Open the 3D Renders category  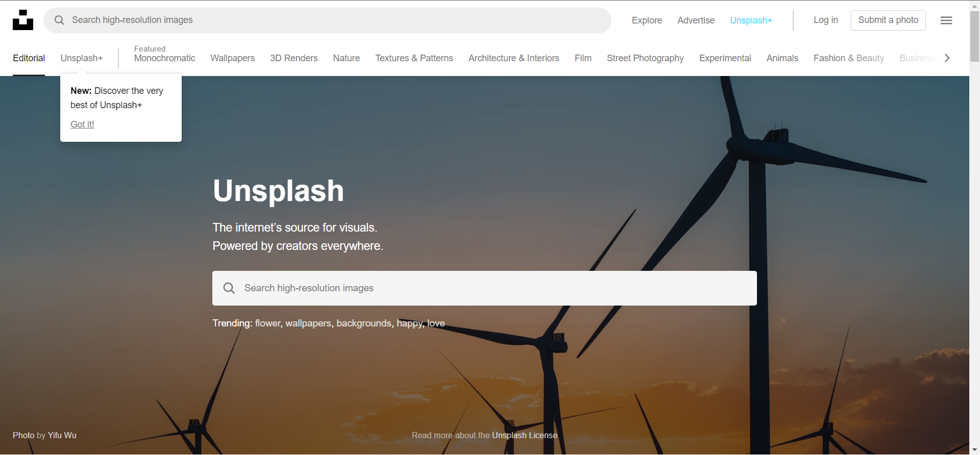pos(294,58)
